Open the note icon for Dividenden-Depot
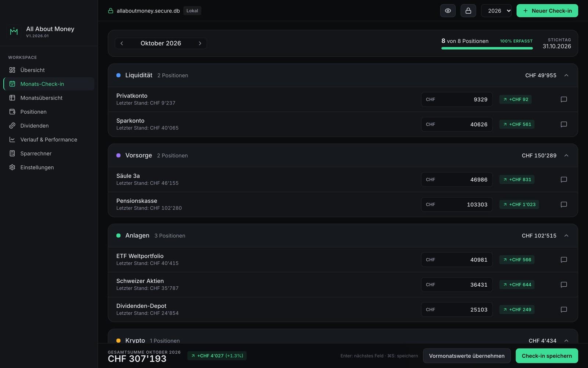 [564, 310]
